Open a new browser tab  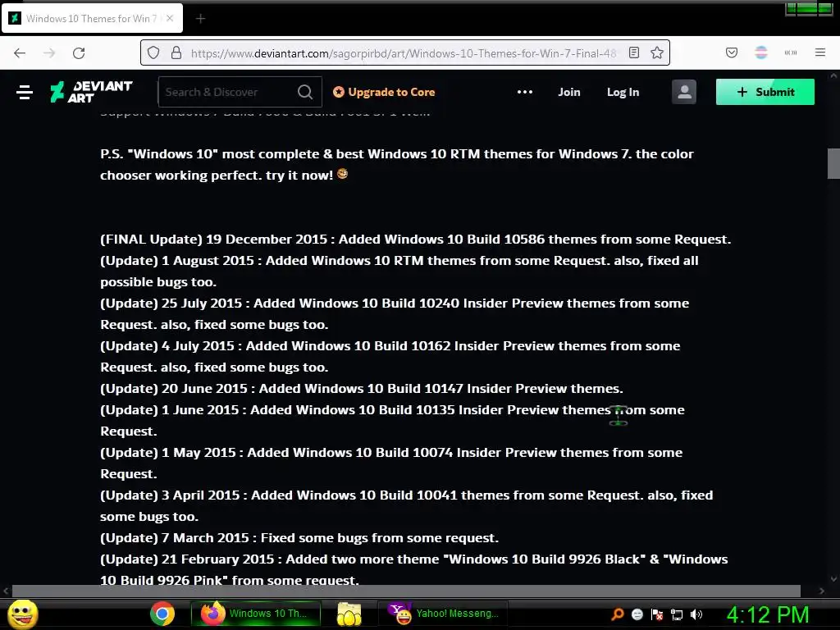click(200, 19)
